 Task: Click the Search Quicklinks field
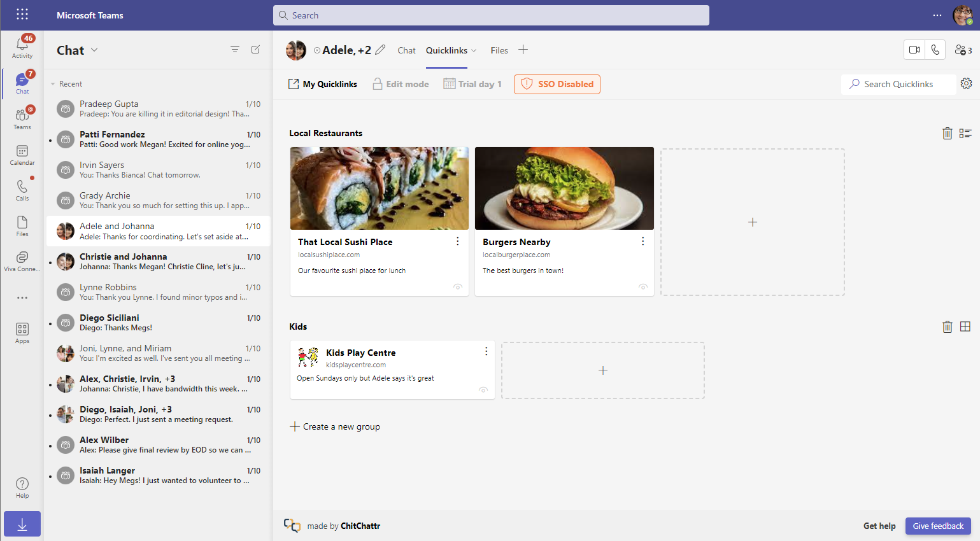point(898,84)
